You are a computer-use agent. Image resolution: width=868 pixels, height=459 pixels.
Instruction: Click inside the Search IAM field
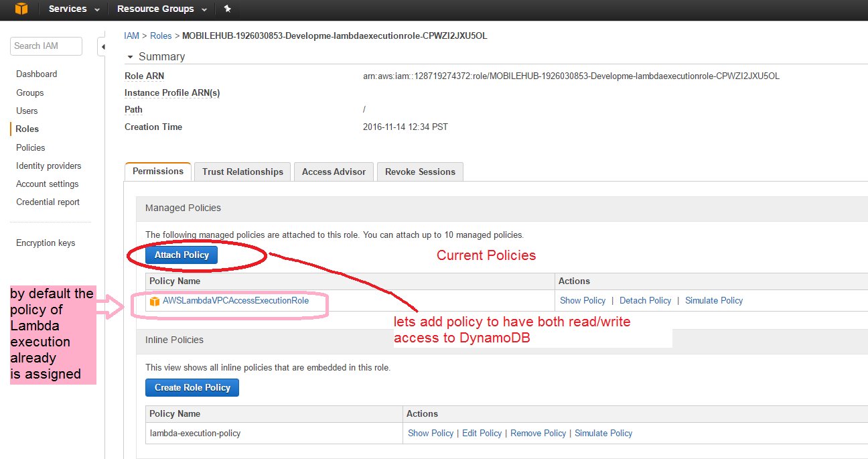(x=46, y=46)
